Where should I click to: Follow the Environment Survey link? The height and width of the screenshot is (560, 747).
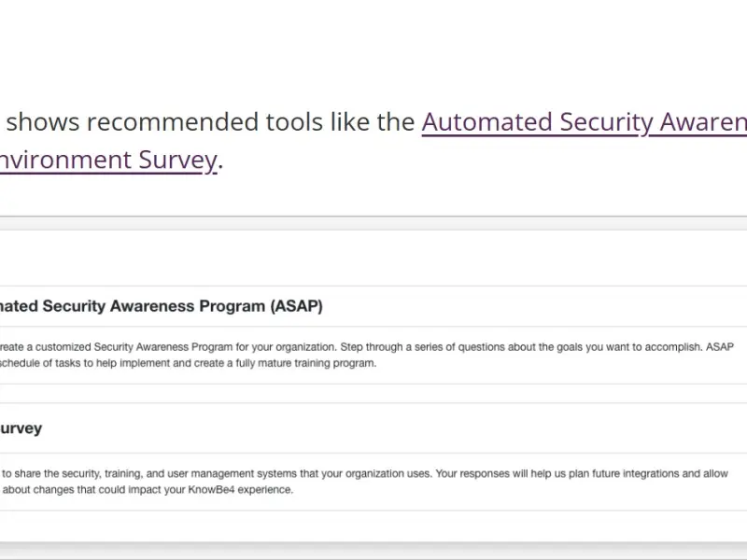click(x=107, y=161)
